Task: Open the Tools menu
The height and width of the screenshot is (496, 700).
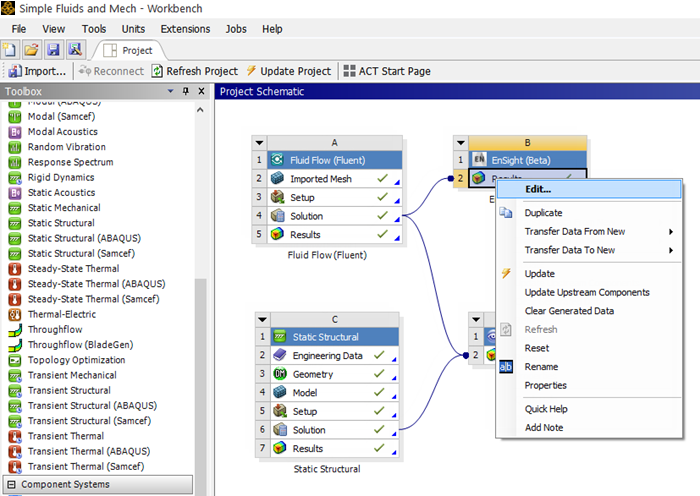Action: tap(94, 29)
